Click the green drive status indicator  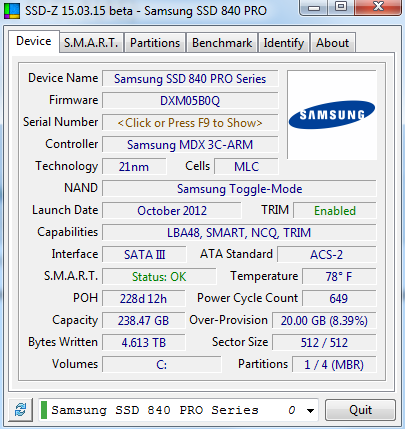[44, 410]
